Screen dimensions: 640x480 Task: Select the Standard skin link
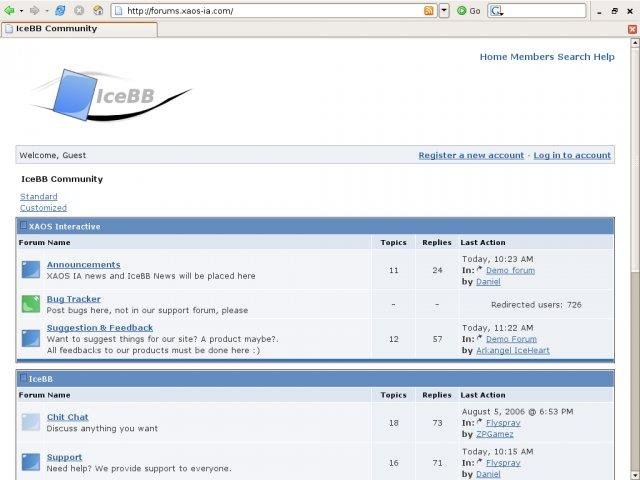[39, 196]
